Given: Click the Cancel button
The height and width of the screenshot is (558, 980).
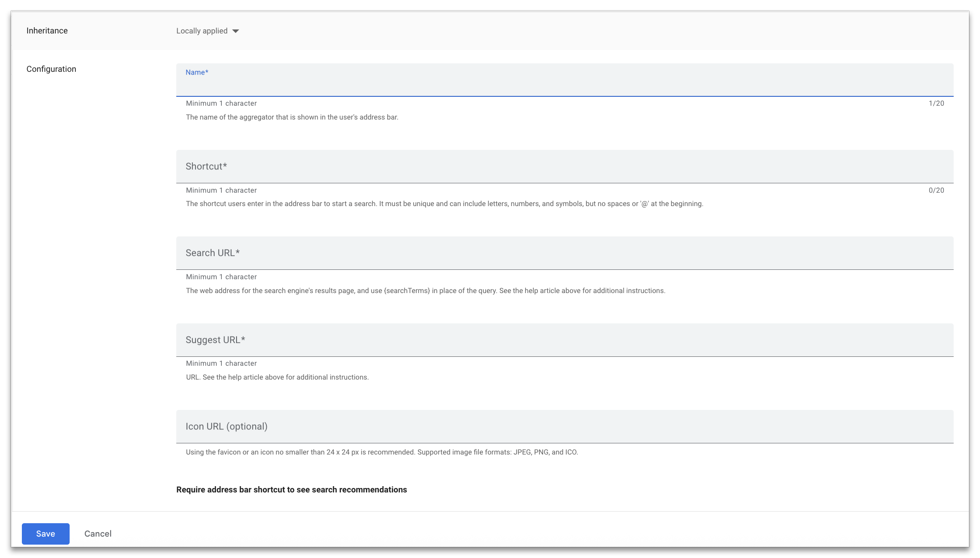Looking at the screenshot, I should click(x=98, y=533).
